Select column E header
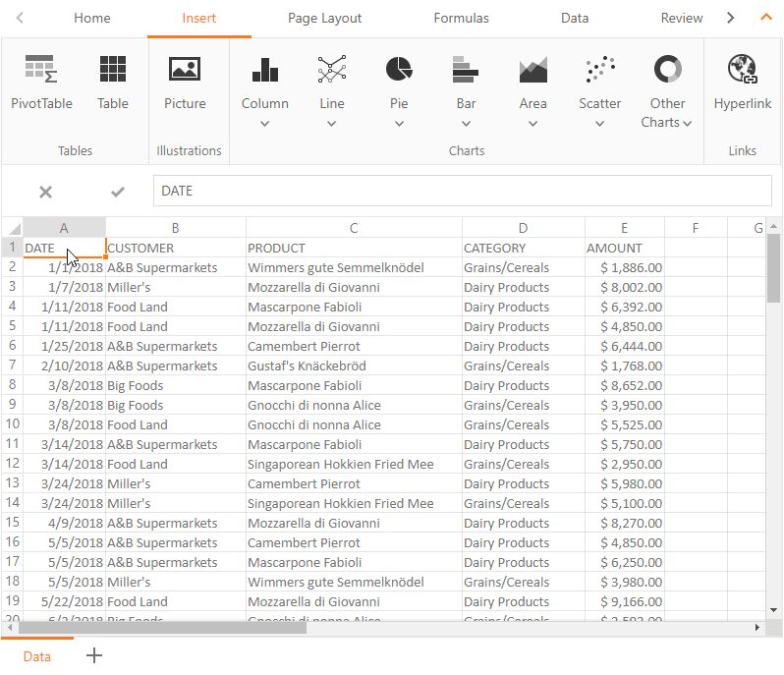The image size is (784, 675). 625,228
